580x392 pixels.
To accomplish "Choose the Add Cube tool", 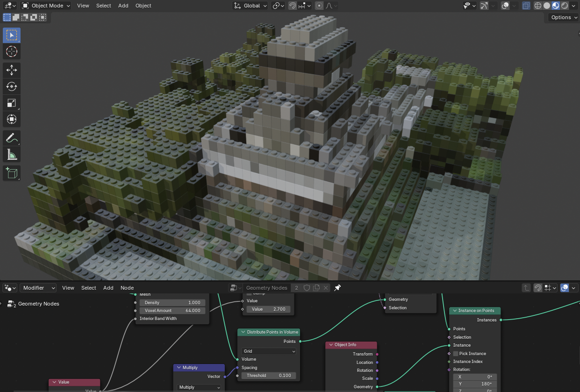I will tap(12, 173).
